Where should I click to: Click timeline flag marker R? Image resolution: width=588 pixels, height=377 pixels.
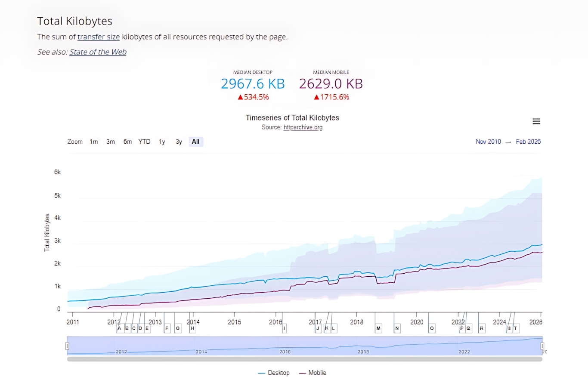click(x=482, y=328)
